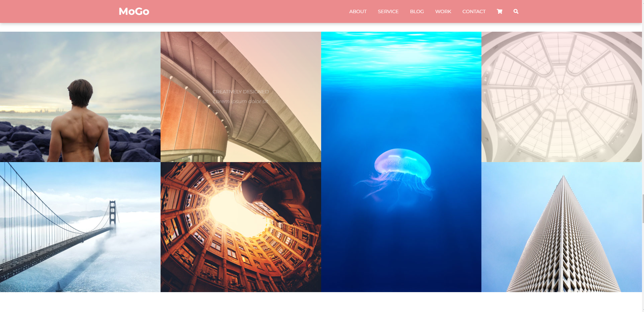Select WORK in the navigation bar
644x312 pixels.
pyautogui.click(x=443, y=11)
